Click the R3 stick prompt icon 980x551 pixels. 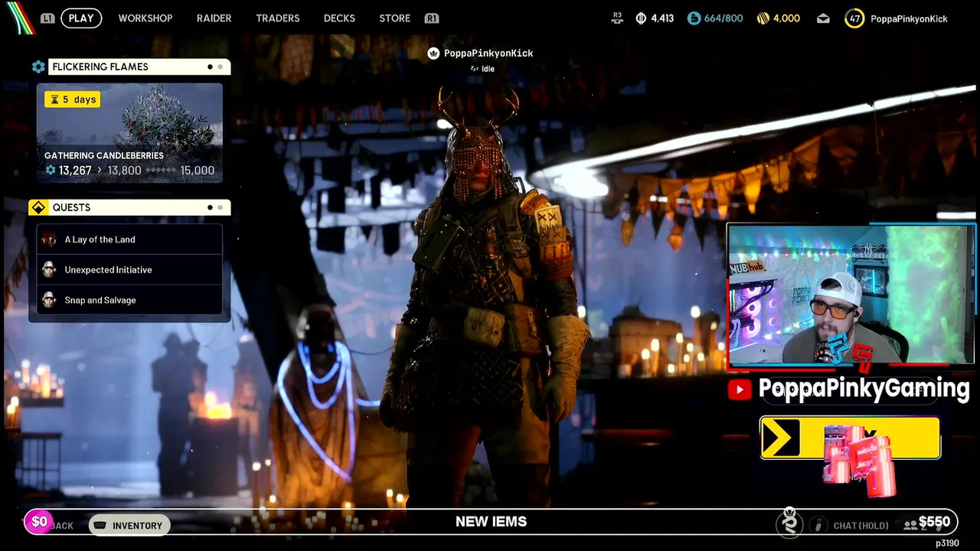(617, 18)
